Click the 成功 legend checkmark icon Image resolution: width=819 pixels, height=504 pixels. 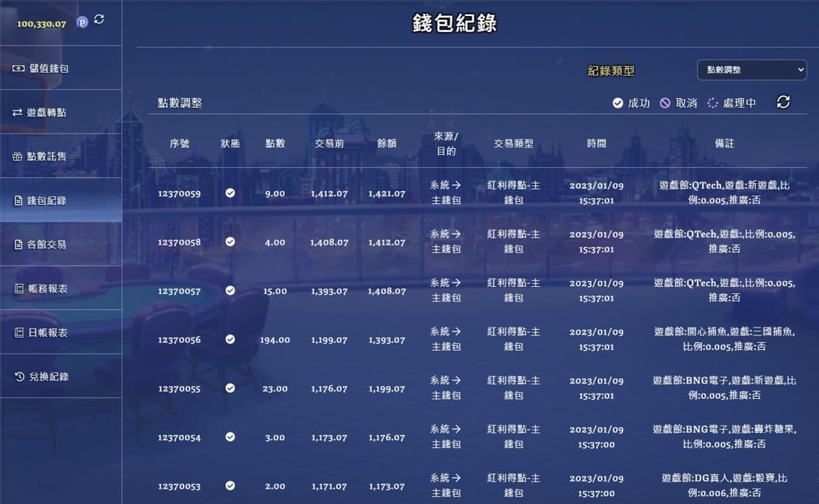click(618, 103)
